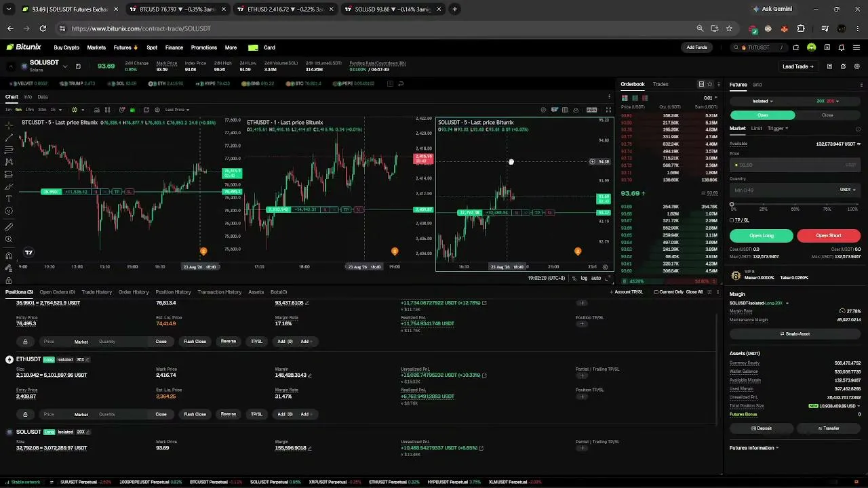Switch to the Trades tab
Viewport: 868px width, 488px height.
[660, 84]
